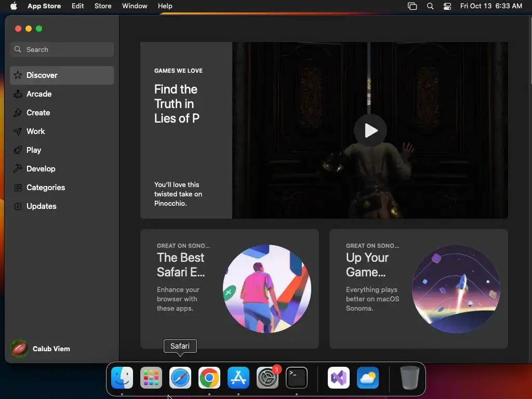532x399 pixels.
Task: Open the Play rocket section
Action: [62, 150]
